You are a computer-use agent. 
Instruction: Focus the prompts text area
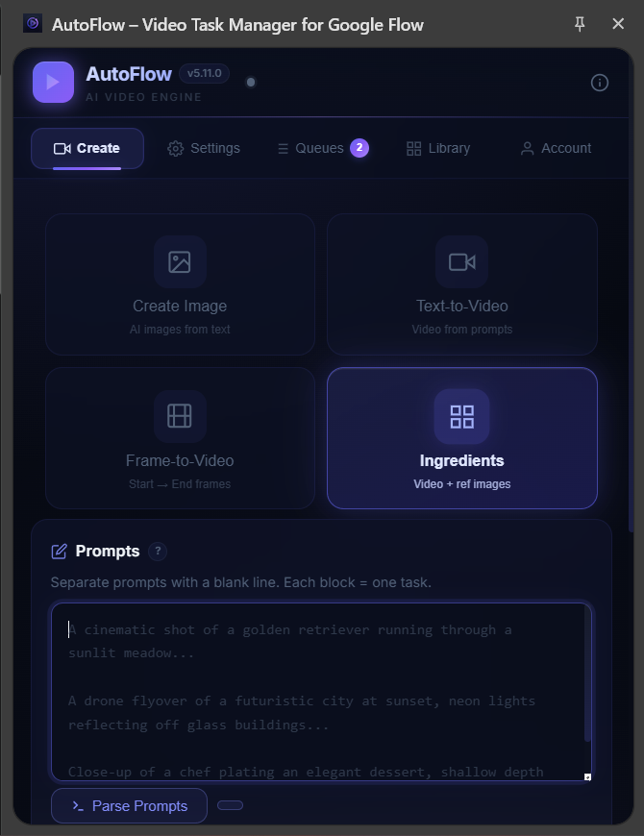[321, 692]
